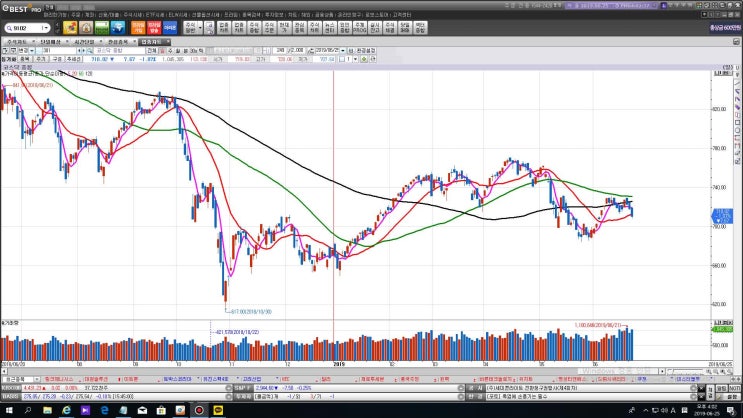743x418 pixels.
Task: Select the rectangle drawing tool
Action: click(737, 123)
